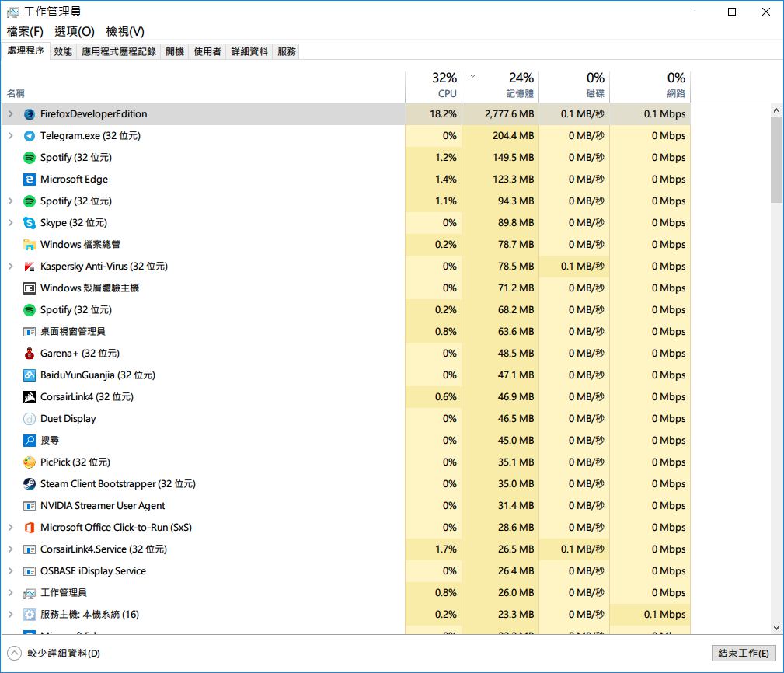
Task: Click the Microsoft Edge process icon
Action: coord(30,180)
